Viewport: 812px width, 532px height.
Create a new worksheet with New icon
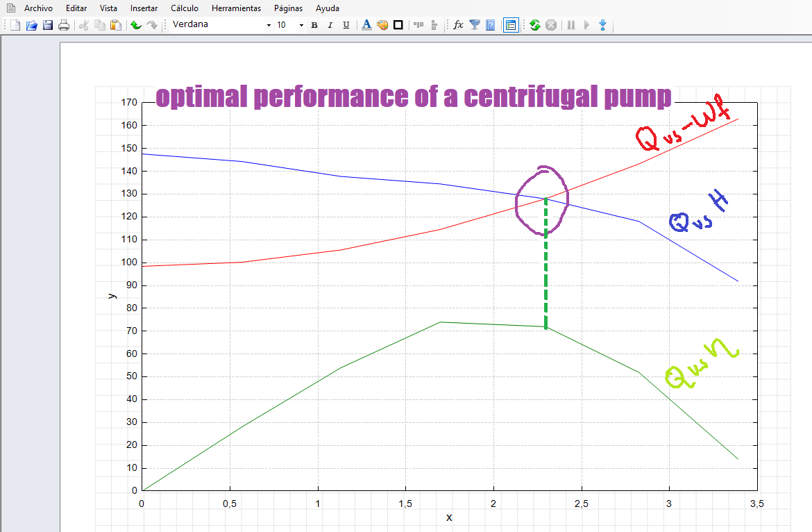click(15, 25)
